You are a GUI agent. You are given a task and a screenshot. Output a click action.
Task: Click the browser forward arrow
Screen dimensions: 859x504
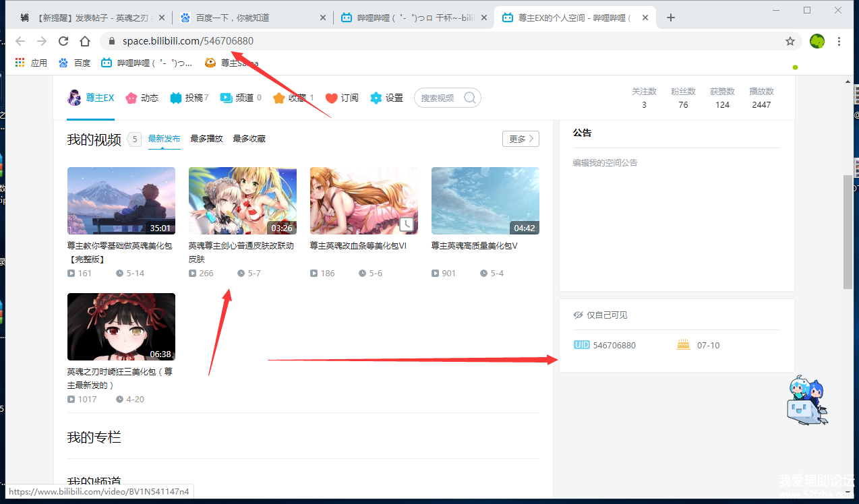pos(42,41)
